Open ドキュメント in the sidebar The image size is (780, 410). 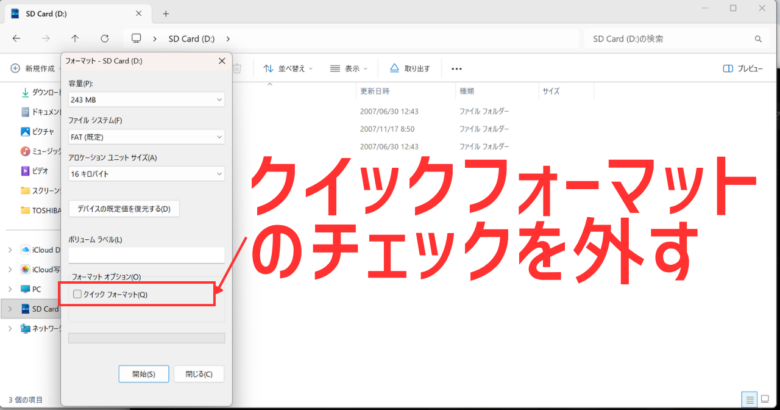click(40, 112)
